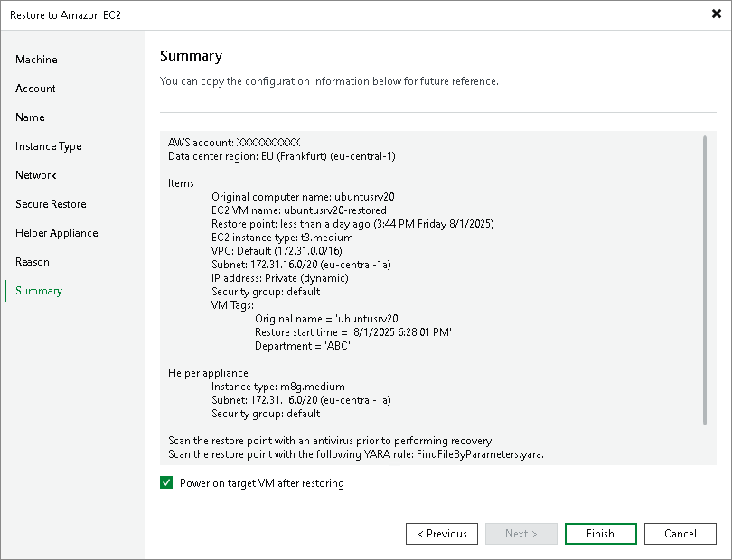732x560 pixels.
Task: Click the Restore point line
Action: (352, 223)
